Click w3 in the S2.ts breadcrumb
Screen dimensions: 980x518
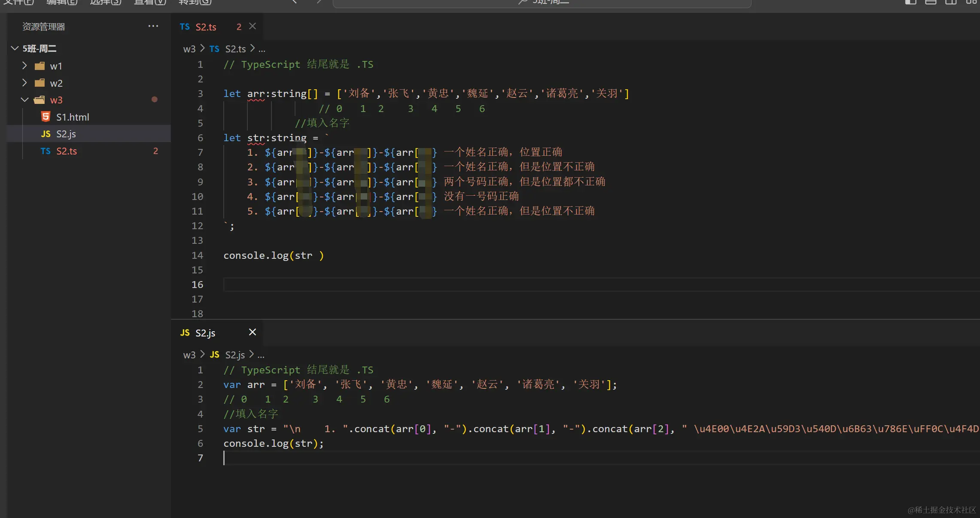pos(189,49)
